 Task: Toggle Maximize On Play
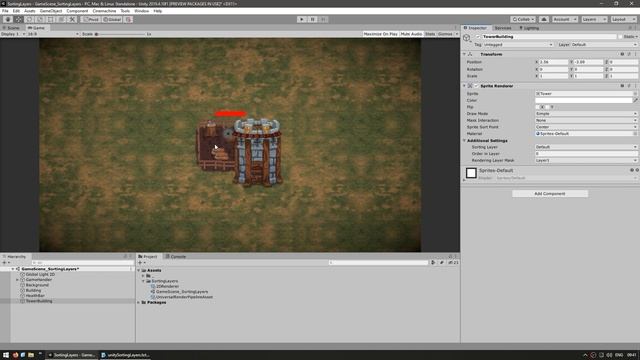(x=380, y=34)
